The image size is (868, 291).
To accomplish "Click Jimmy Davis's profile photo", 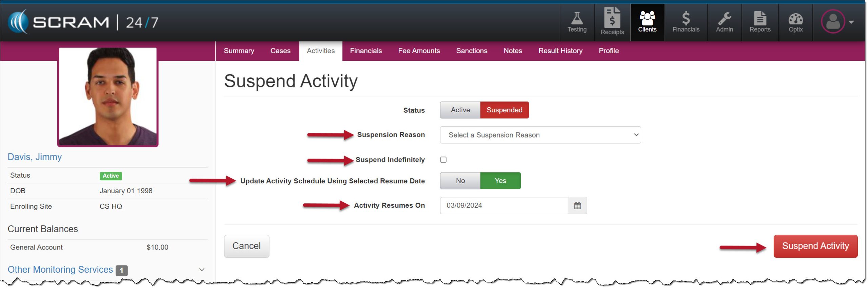I will (x=108, y=97).
